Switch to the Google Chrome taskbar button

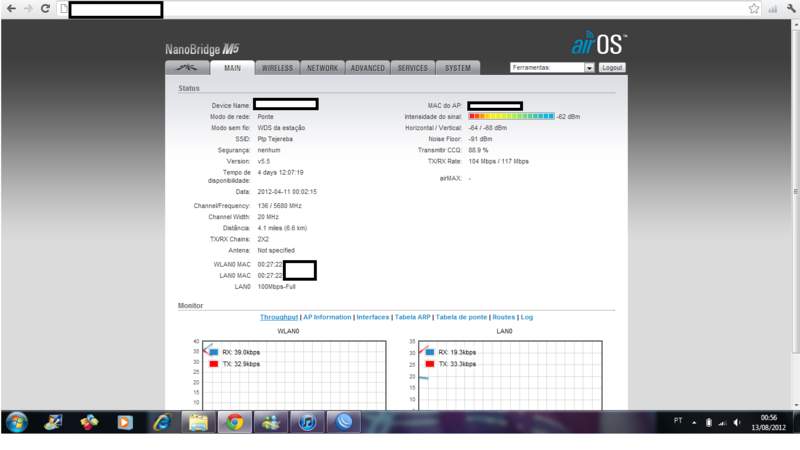point(235,422)
